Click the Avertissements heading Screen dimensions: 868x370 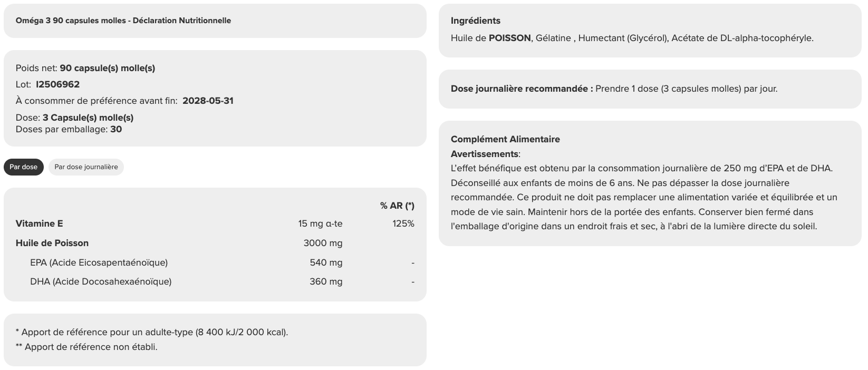485,154
